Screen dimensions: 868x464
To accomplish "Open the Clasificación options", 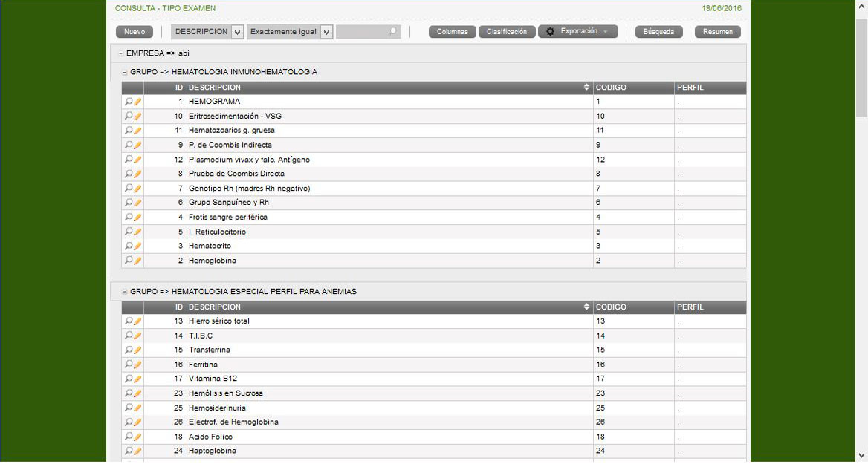I will [x=506, y=32].
